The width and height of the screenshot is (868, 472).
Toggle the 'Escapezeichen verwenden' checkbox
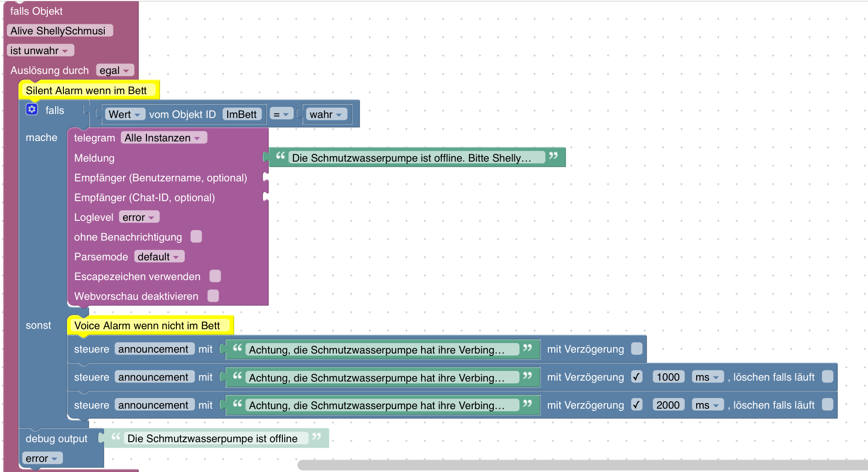[x=215, y=276]
